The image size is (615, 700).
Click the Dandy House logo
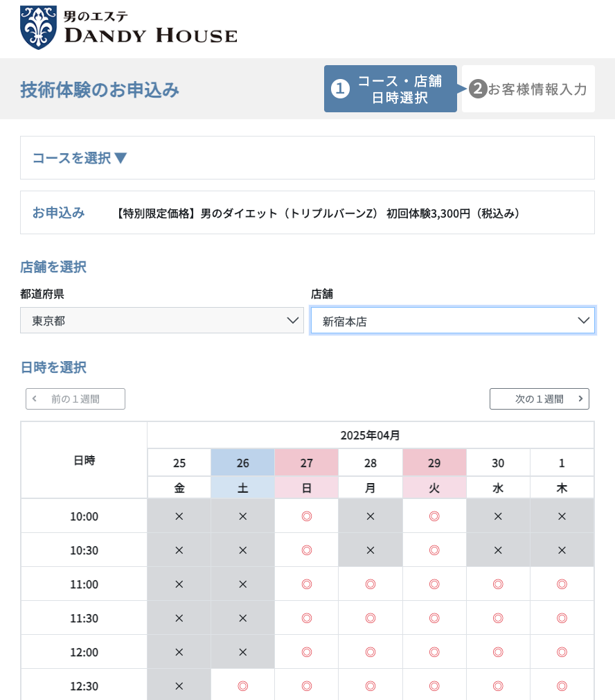tap(129, 28)
